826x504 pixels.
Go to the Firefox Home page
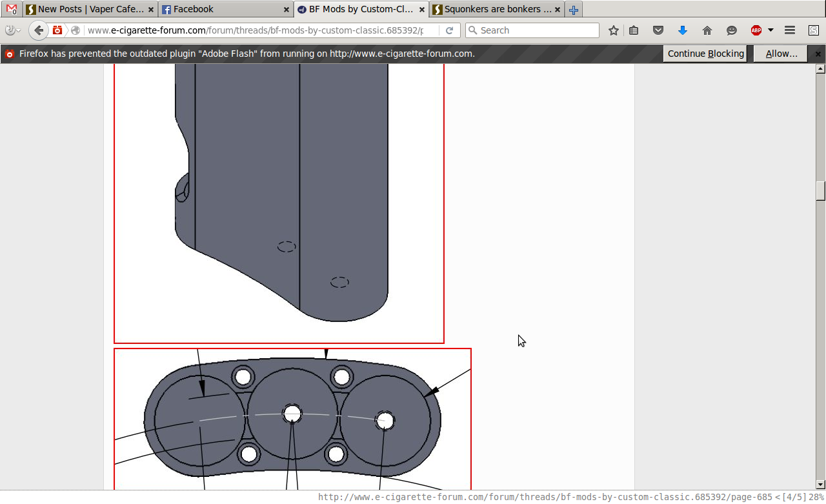tap(707, 30)
